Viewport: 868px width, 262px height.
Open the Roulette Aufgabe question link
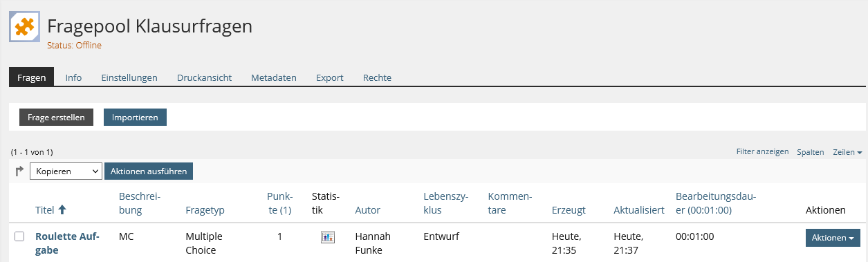click(x=67, y=243)
